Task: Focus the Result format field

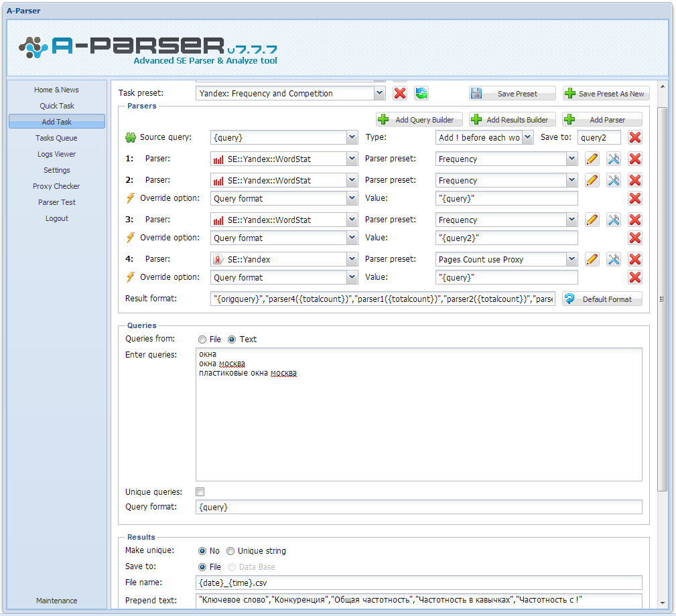Action: (x=383, y=299)
